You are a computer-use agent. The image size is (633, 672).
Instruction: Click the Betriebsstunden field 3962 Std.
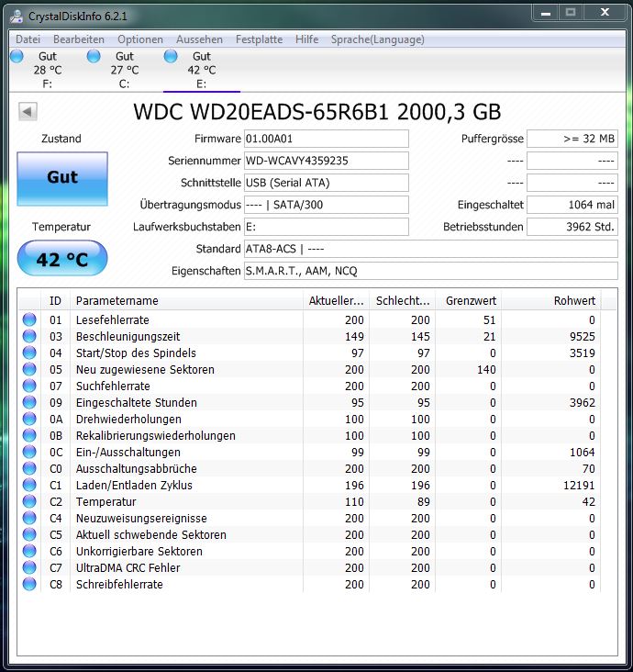(572, 227)
